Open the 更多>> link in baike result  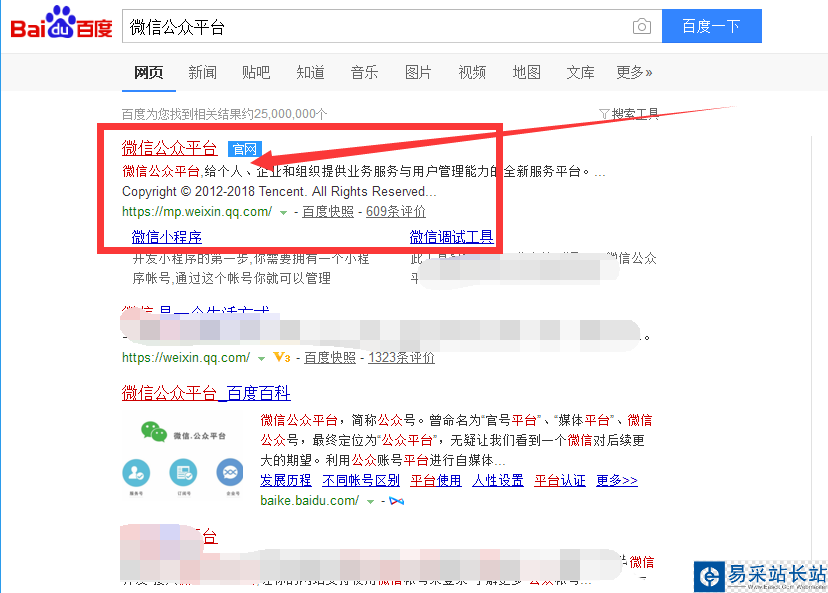[x=617, y=481]
